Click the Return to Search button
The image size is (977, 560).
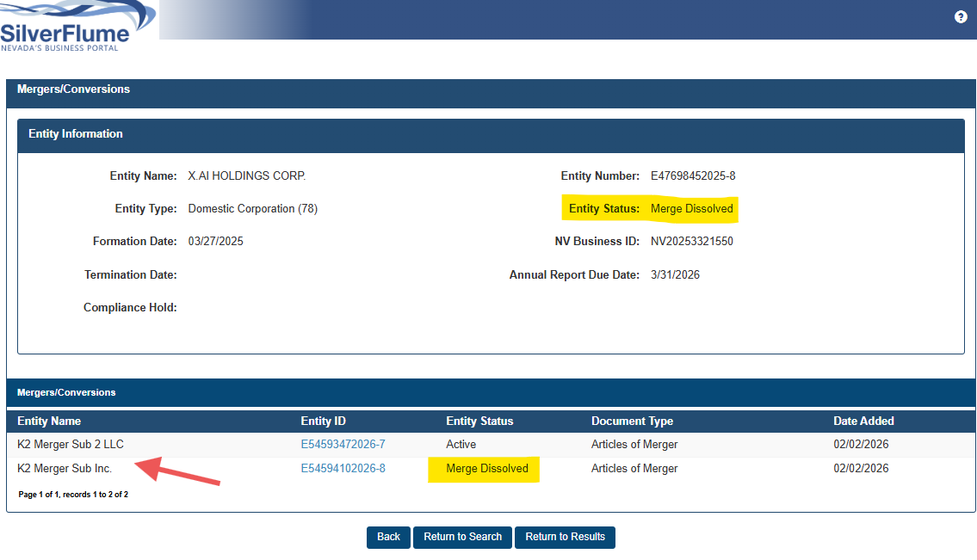462,537
